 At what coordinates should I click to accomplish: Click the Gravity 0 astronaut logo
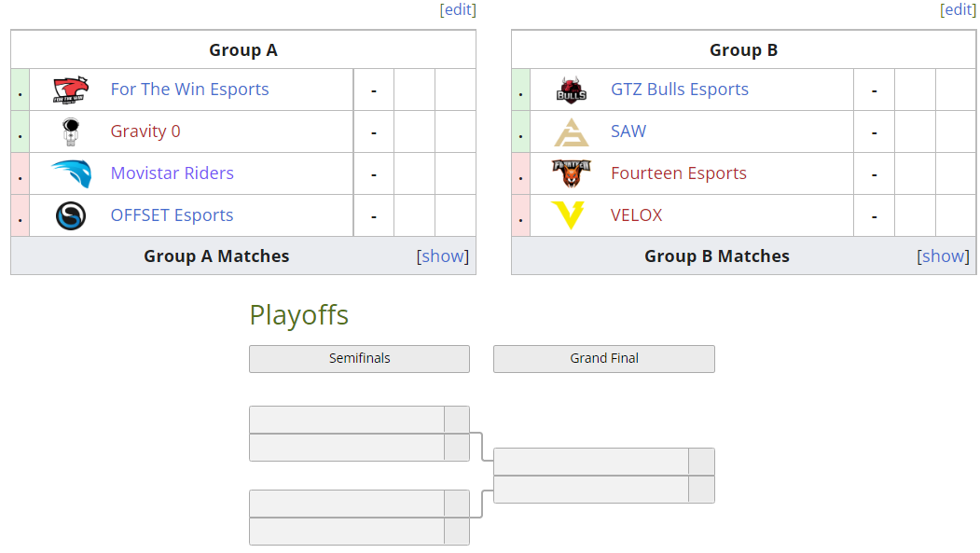pos(71,131)
